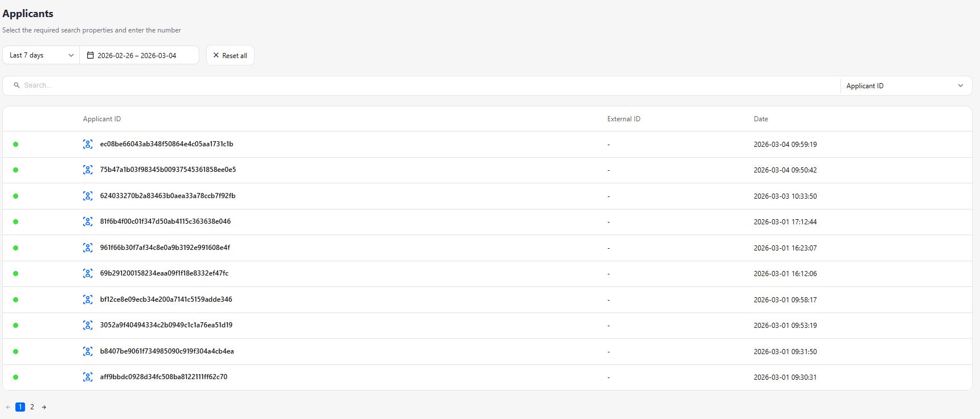980x419 pixels.
Task: Select page 1 in pagination
Action: (x=20, y=407)
